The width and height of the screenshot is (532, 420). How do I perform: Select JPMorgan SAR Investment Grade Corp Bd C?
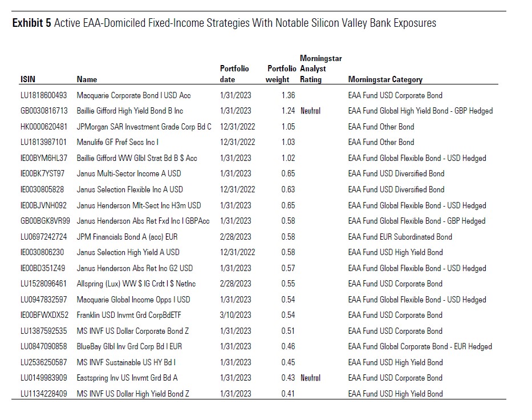(144, 127)
